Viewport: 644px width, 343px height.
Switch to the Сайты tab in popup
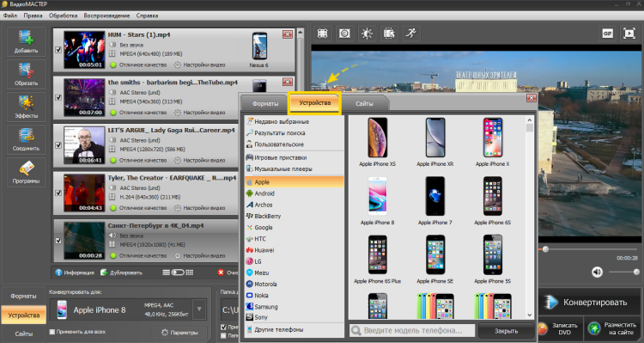pyautogui.click(x=364, y=104)
